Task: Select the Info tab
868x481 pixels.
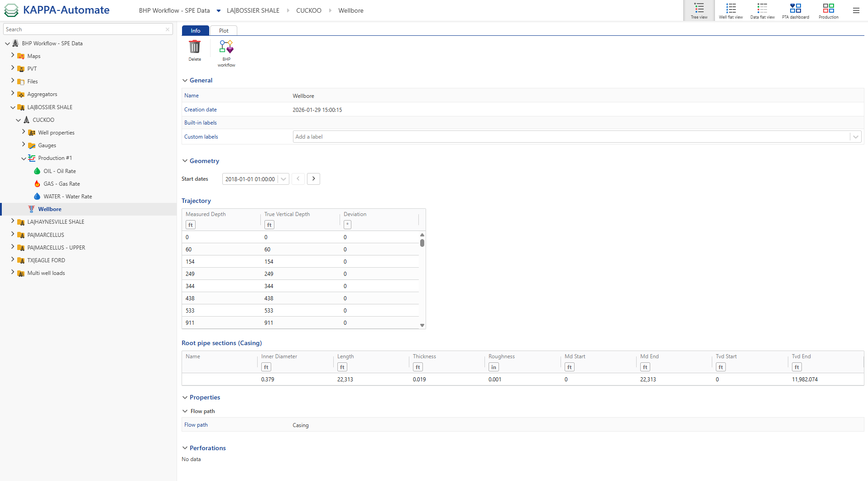Action: pyautogui.click(x=196, y=31)
